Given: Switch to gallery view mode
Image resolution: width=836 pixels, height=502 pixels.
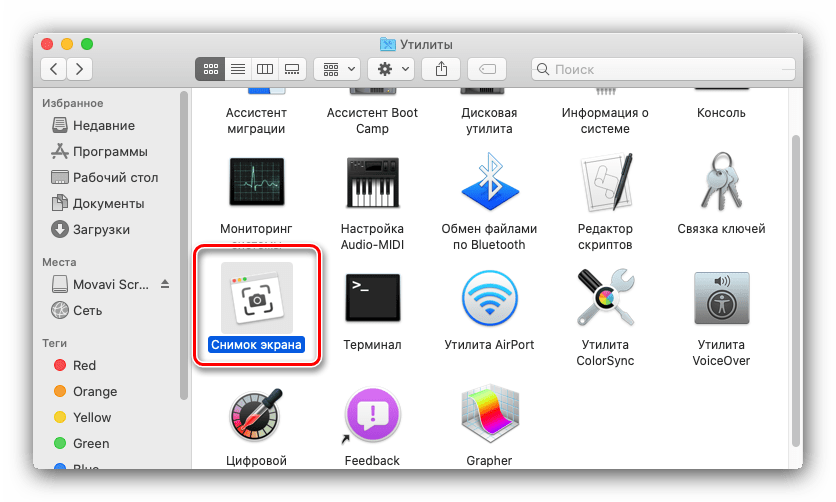Looking at the screenshot, I should click(292, 69).
